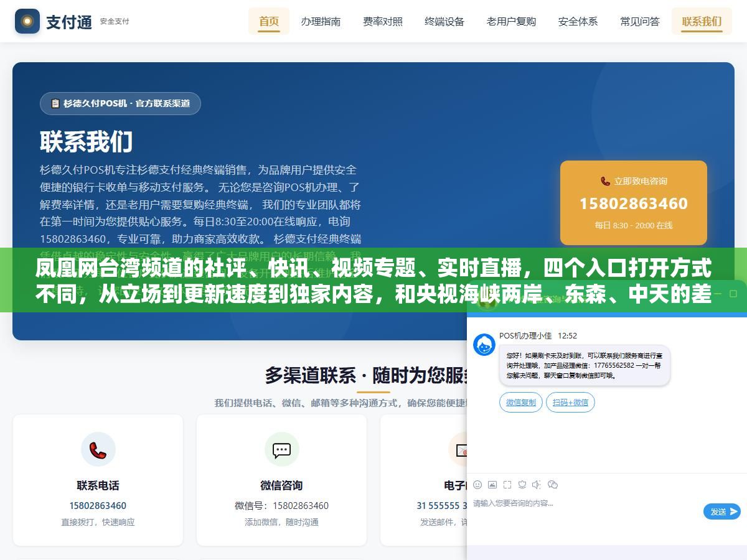This screenshot has height=560, width=747.
Task: Click the chat bubble icon on 微信咨询 card
Action: click(282, 449)
